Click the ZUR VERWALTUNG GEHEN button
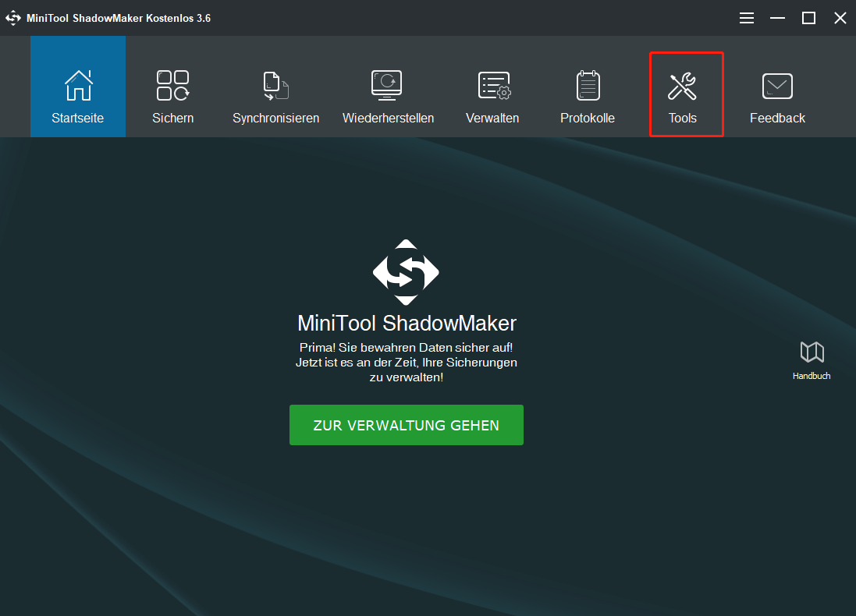This screenshot has width=856, height=616. (x=407, y=425)
